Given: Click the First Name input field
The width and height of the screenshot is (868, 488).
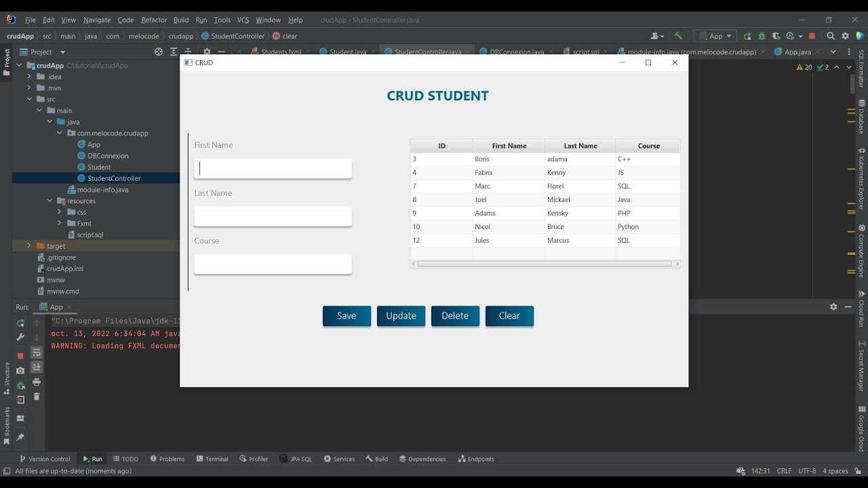Looking at the screenshot, I should (x=273, y=168).
